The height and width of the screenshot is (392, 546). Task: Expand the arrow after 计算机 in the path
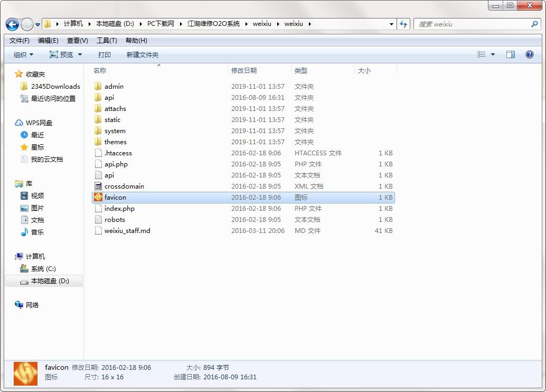89,24
